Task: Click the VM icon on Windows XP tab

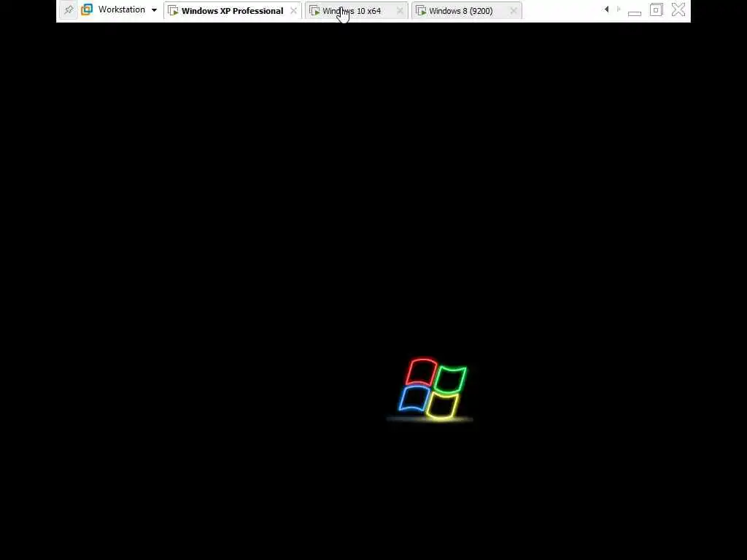Action: [x=173, y=10]
